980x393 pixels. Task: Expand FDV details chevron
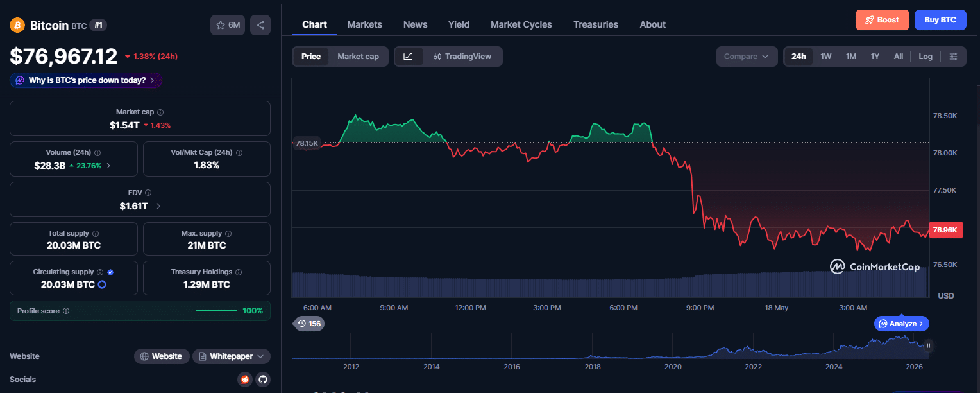tap(158, 206)
